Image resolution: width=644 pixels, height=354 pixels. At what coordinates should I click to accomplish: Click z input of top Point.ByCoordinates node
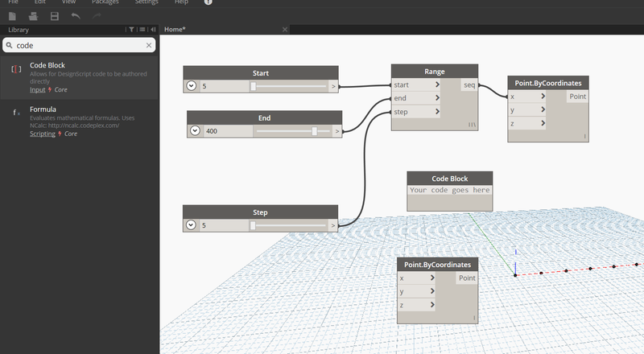tap(527, 123)
